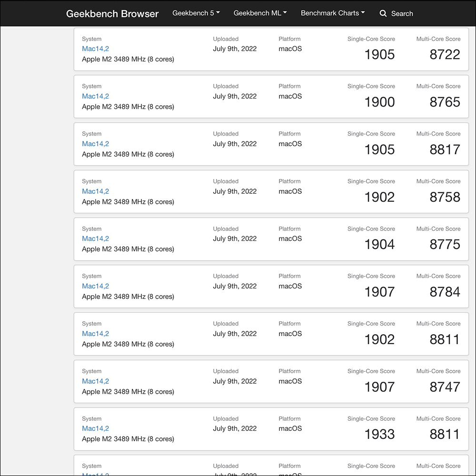Click the 1933 single-core score value
The image size is (476, 476).
[x=379, y=434]
